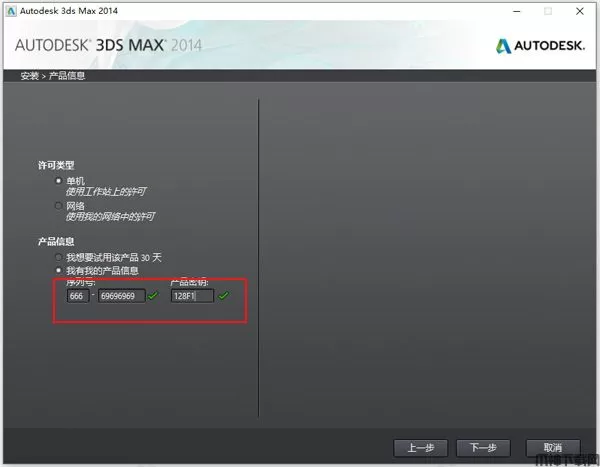Click the 3ds Max title bar app icon
Viewport: 600px width, 467px height.
coord(11,11)
